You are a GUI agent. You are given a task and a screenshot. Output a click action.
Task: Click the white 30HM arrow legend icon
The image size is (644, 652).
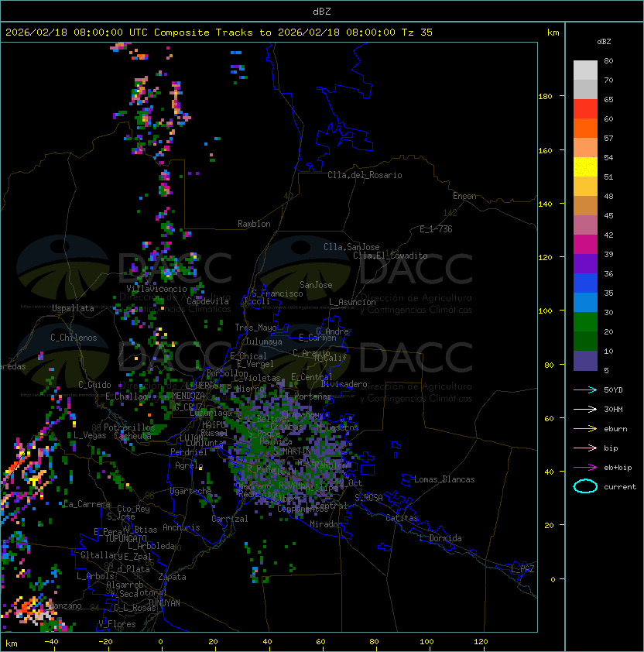click(x=585, y=409)
